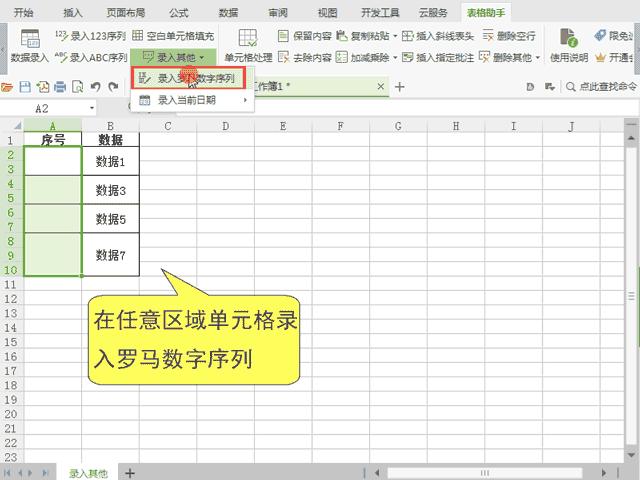Open 单元格处理 cell processing tool

pos(248,46)
